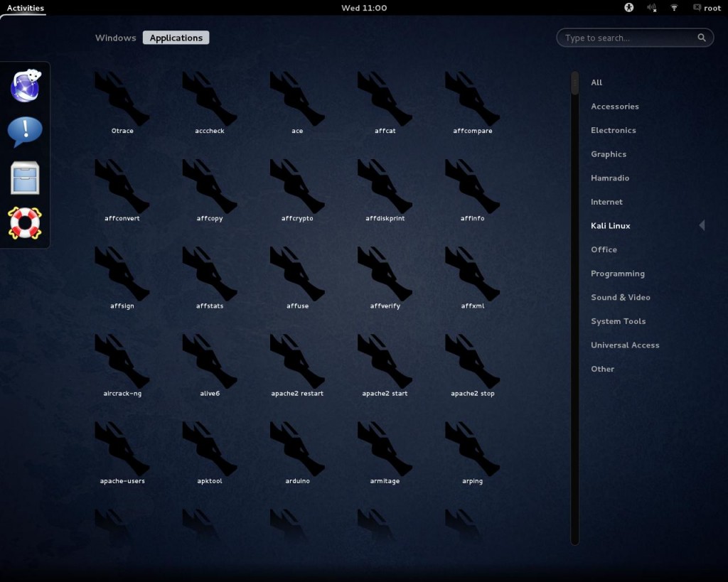Filter apps by Internet category
The height and width of the screenshot is (582, 728).
pyautogui.click(x=606, y=202)
